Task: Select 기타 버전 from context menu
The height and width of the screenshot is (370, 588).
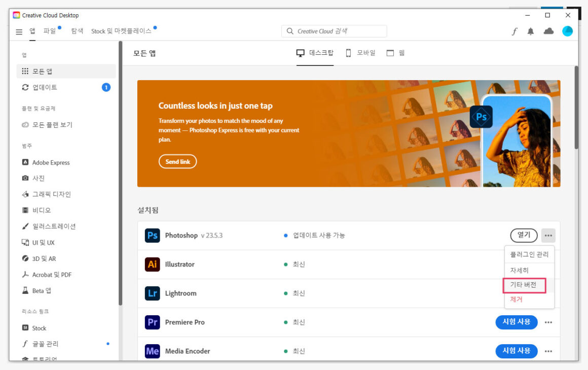Action: pos(523,285)
